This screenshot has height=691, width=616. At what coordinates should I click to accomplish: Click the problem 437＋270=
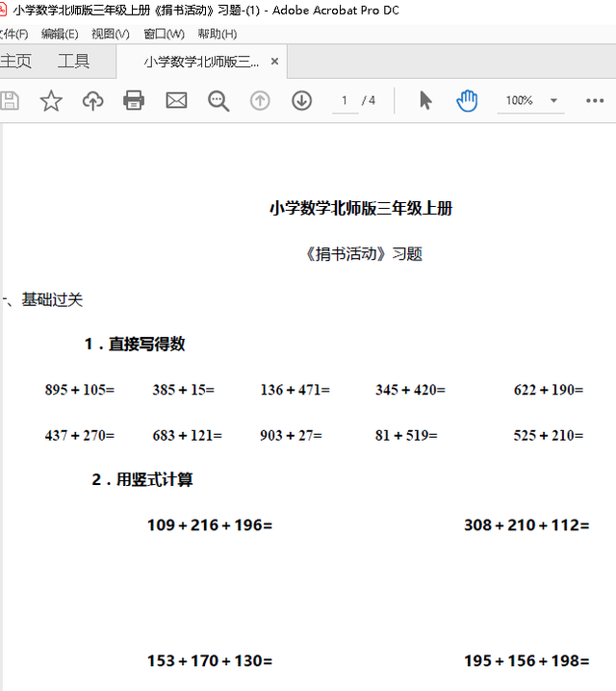point(80,435)
